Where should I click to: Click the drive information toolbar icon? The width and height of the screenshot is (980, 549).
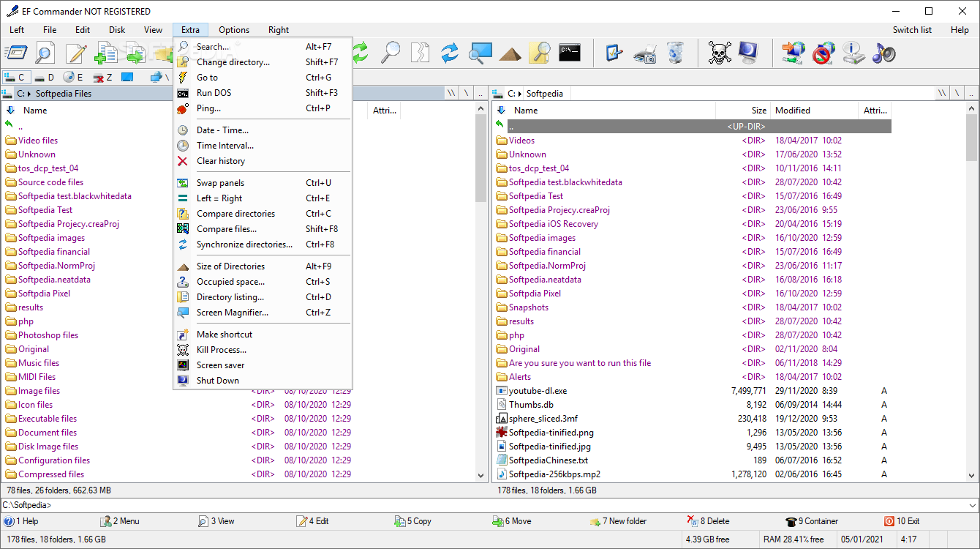click(x=853, y=53)
